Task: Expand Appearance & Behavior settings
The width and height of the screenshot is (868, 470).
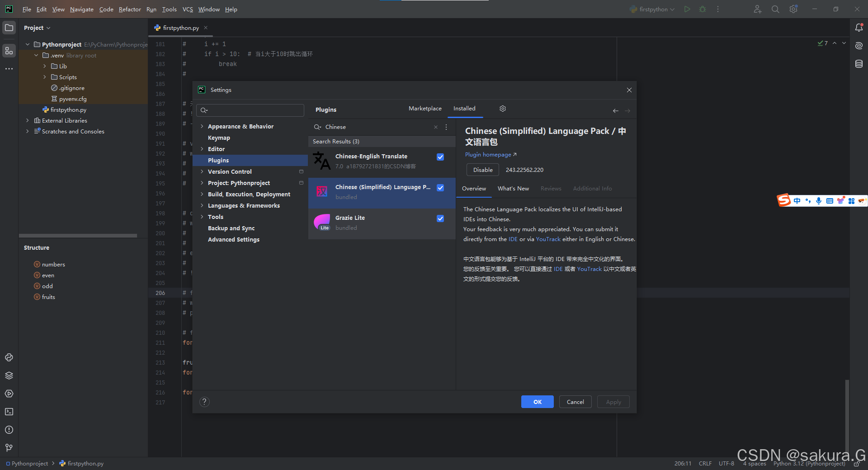Action: 202,126
